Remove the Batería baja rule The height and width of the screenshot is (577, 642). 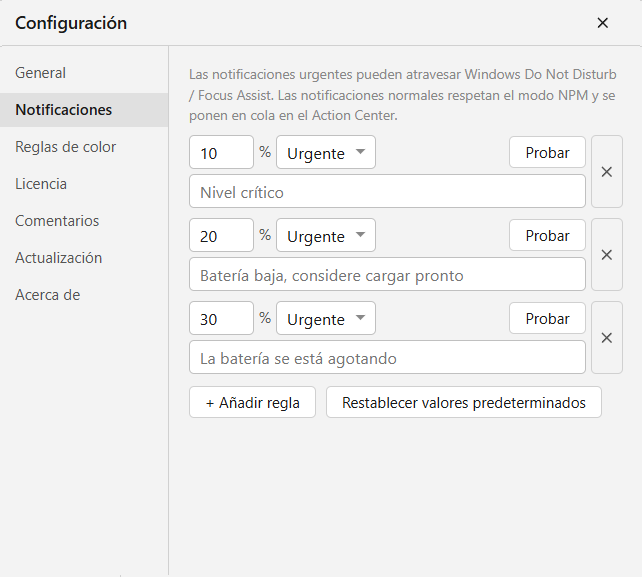pos(607,255)
